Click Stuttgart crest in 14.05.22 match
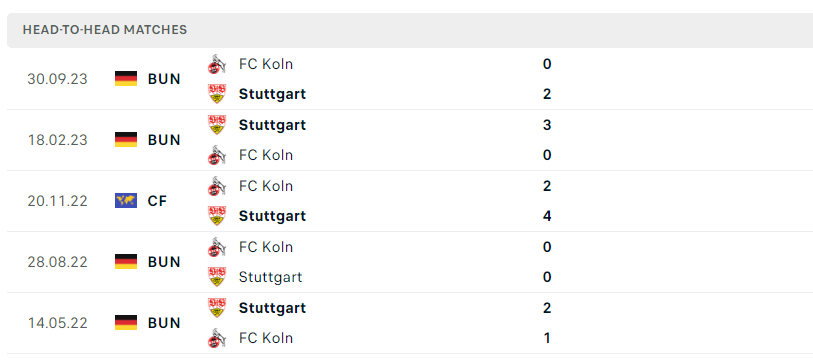This screenshot has width=813, height=363. tap(217, 308)
